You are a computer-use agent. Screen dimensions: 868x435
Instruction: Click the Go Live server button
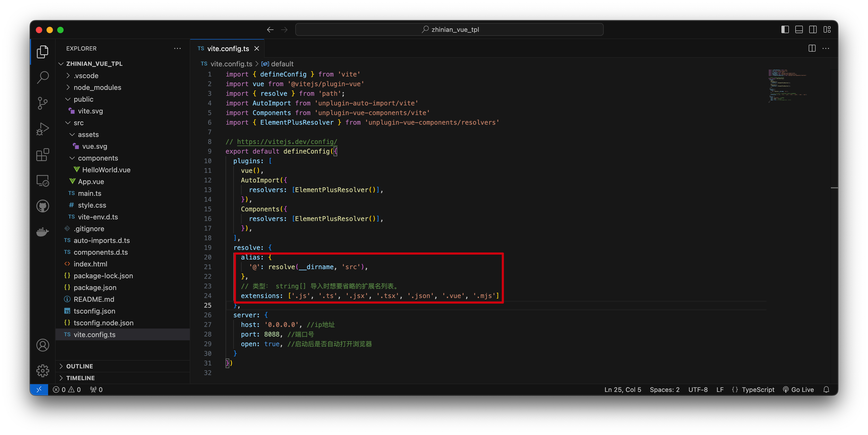pyautogui.click(x=798, y=390)
